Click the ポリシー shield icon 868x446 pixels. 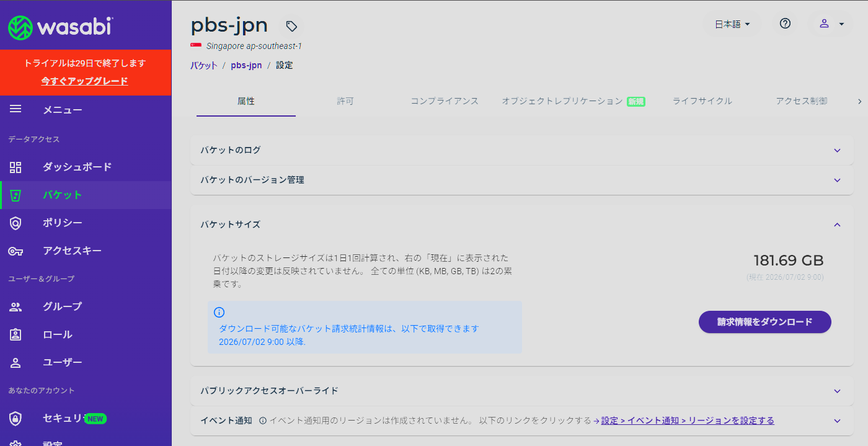coord(15,223)
